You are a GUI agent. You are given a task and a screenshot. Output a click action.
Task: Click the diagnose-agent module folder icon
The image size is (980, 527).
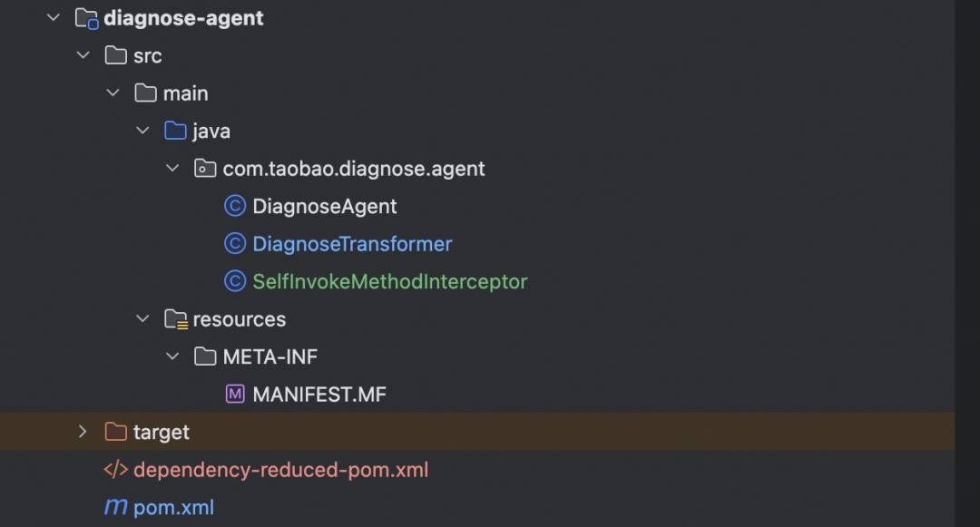point(86,19)
